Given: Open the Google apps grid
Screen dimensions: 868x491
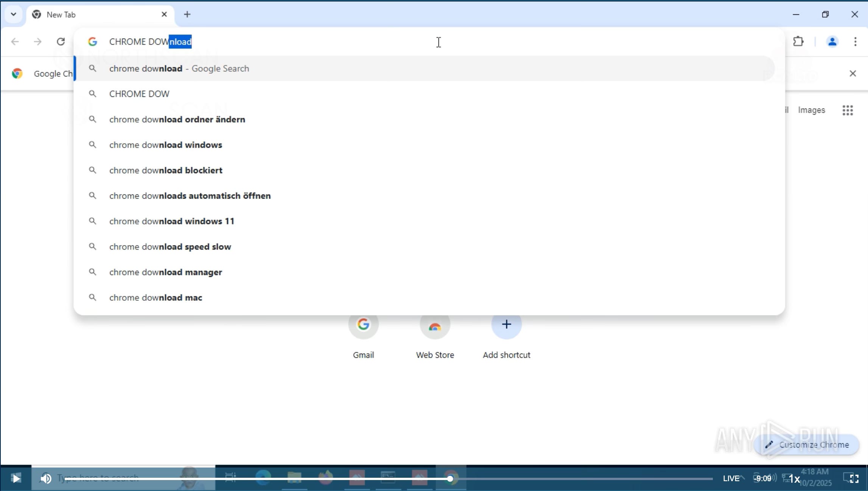Looking at the screenshot, I should pos(848,110).
